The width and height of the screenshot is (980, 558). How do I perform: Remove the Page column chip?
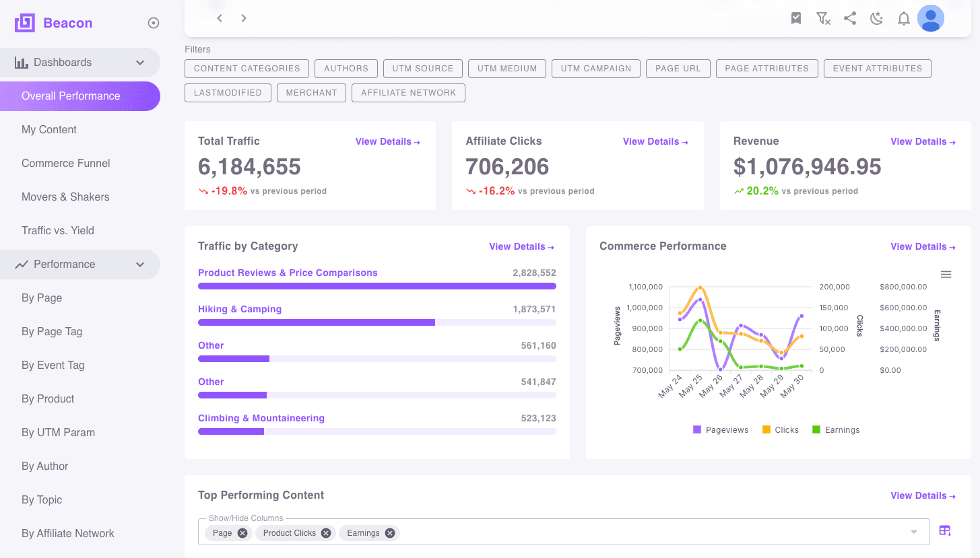click(242, 533)
